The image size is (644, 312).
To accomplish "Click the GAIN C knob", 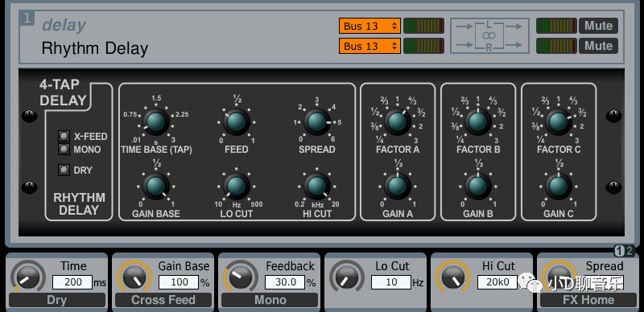I will point(558,186).
